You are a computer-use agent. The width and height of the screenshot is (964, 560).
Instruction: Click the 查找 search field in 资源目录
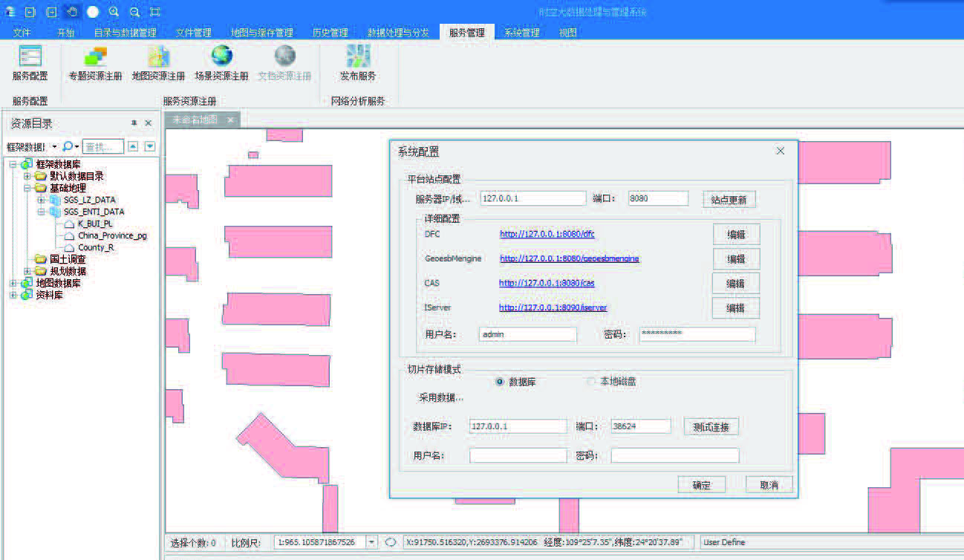click(x=102, y=147)
